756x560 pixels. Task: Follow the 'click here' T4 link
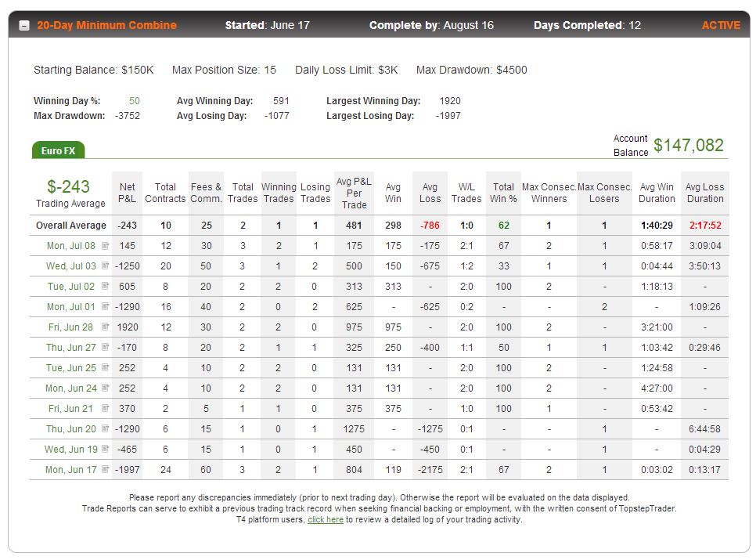326,519
